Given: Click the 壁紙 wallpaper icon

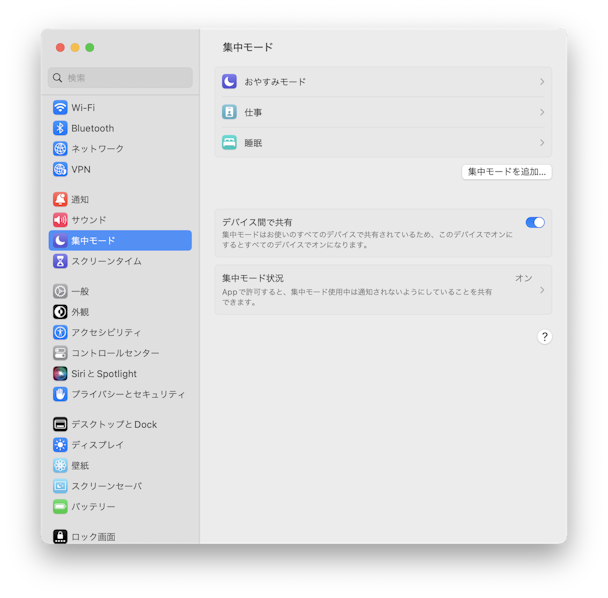Looking at the screenshot, I should tap(60, 465).
